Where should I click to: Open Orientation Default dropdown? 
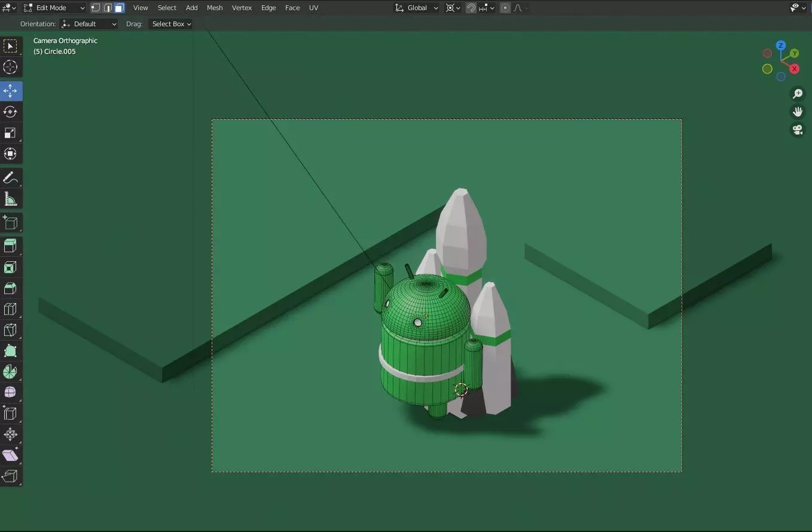click(88, 24)
